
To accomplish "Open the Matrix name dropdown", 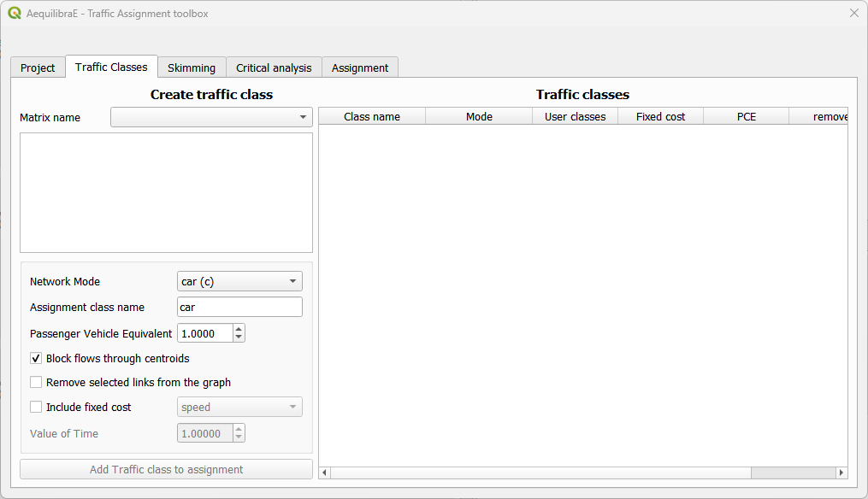I will coord(304,117).
